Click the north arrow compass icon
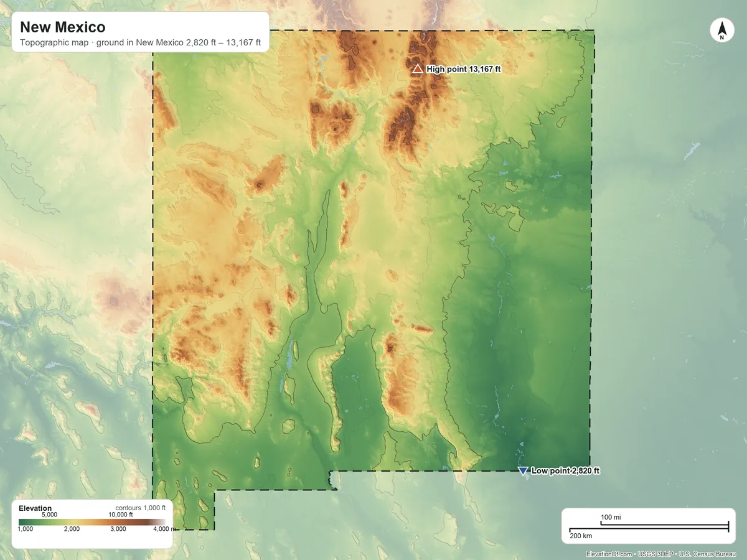Image resolution: width=747 pixels, height=560 pixels. (721, 30)
